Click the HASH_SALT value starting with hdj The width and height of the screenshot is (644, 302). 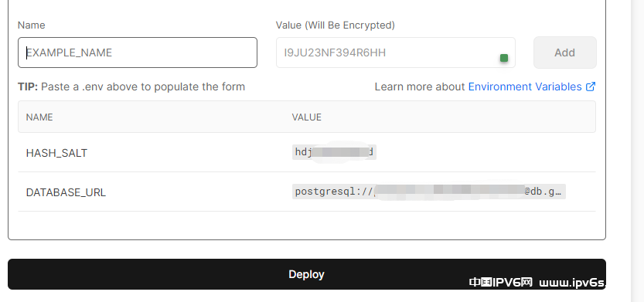[334, 152]
